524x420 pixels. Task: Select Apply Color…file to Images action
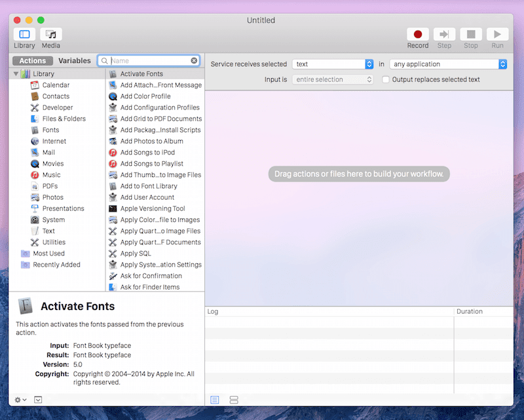[x=155, y=220]
